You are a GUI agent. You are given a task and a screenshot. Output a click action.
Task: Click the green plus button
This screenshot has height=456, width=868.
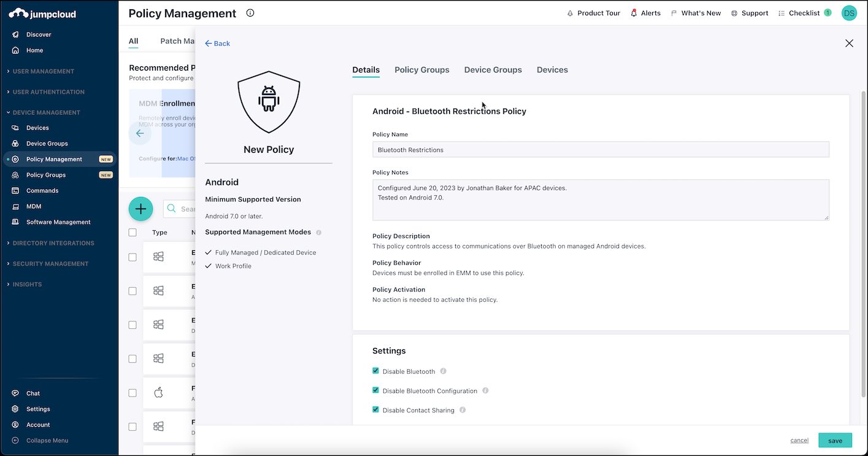click(140, 209)
